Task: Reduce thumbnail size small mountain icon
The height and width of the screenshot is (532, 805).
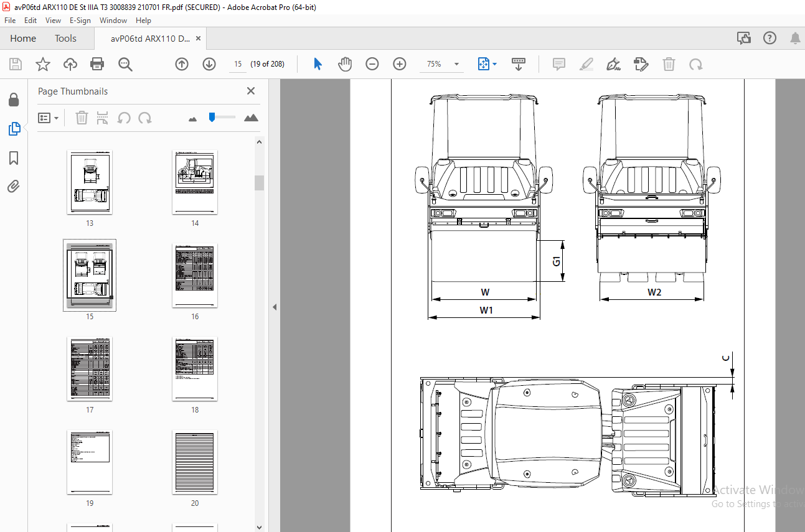Action: tap(192, 118)
